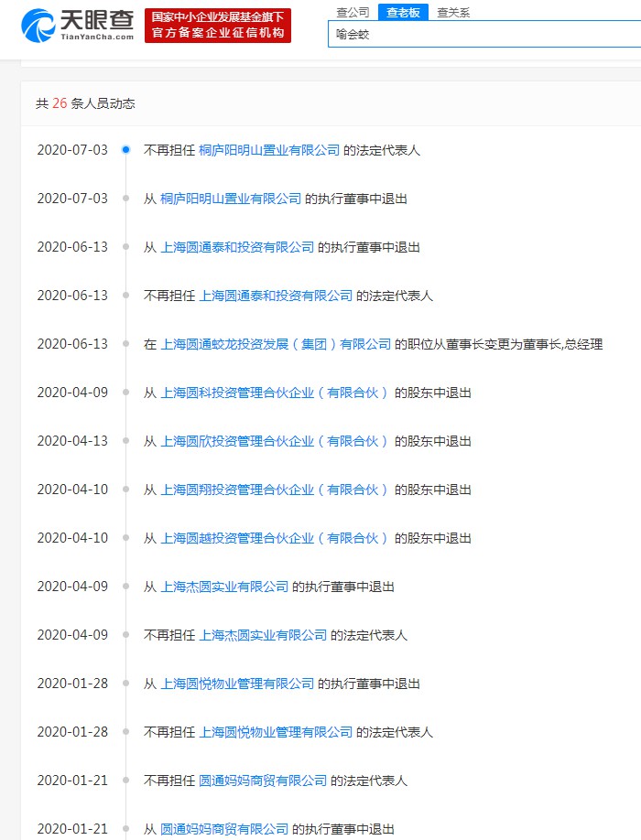This screenshot has height=840, width=641.
Task: Open 上海杰圆实业有限公司 link in 法定代表人 row
Action: coord(263,635)
